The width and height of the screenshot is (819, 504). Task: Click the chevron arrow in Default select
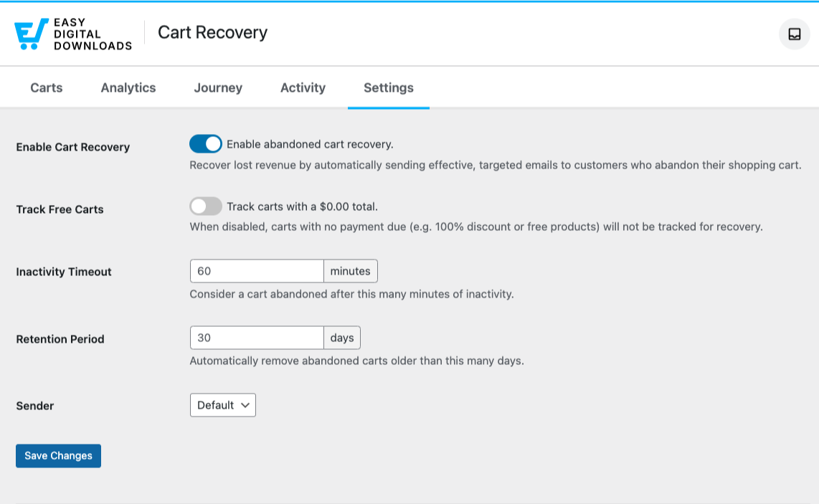(245, 405)
